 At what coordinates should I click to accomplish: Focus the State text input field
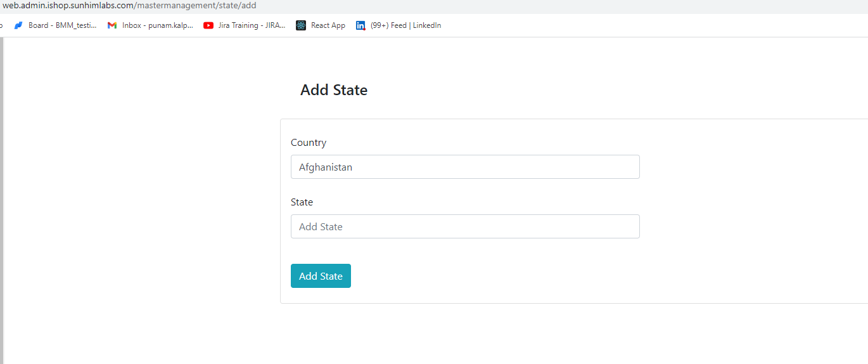tap(465, 226)
